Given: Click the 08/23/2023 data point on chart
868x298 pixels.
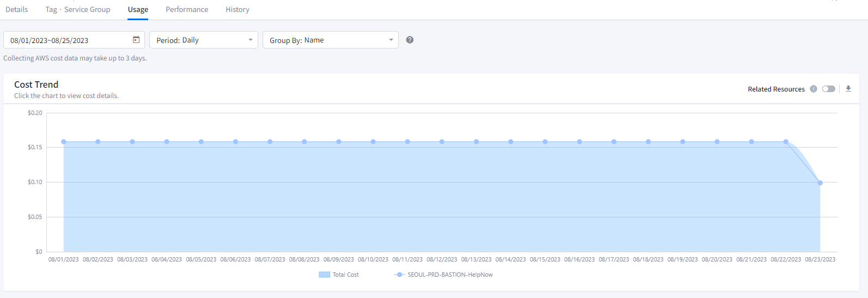Looking at the screenshot, I should 820,183.
